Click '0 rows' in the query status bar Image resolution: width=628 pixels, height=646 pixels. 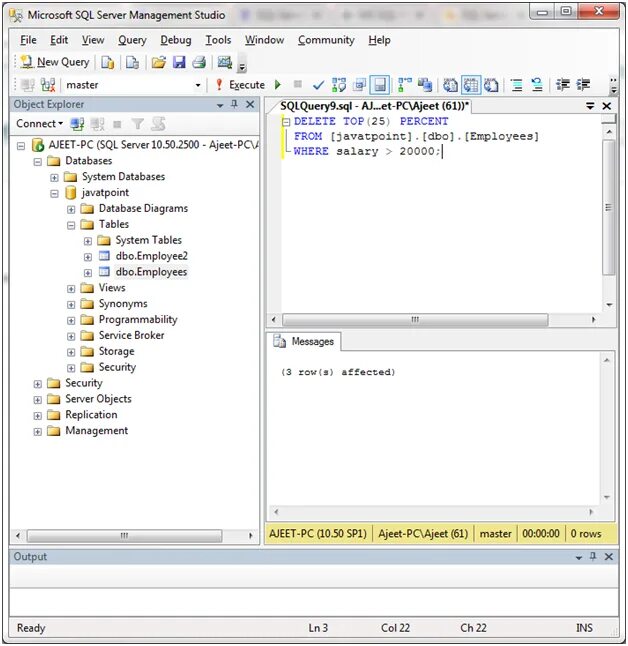click(x=586, y=534)
